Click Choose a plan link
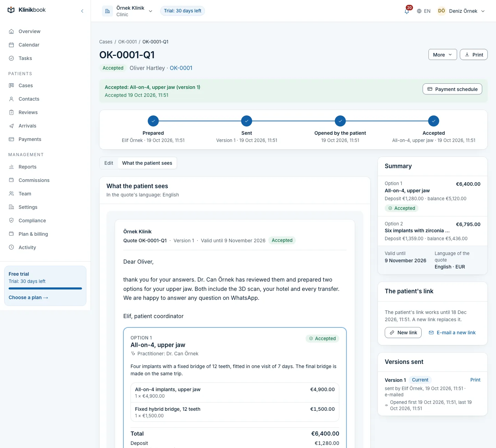The height and width of the screenshot is (448, 496). pos(28,297)
